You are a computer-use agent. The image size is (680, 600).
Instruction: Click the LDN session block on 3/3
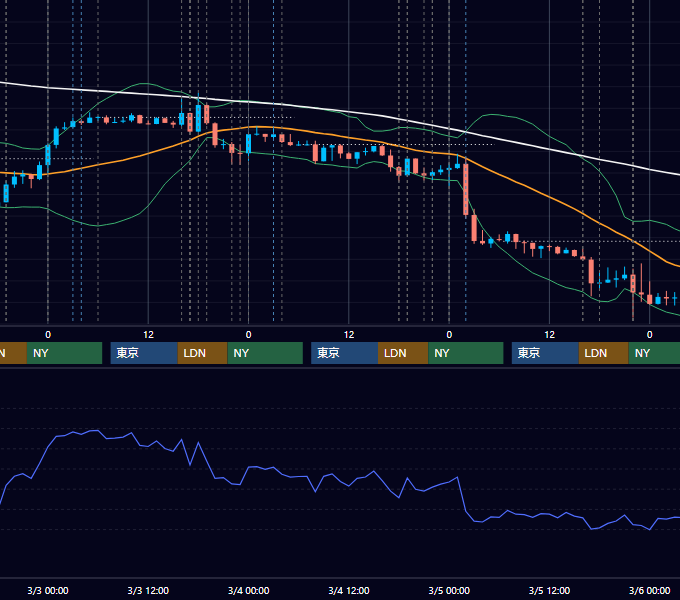tap(203, 353)
